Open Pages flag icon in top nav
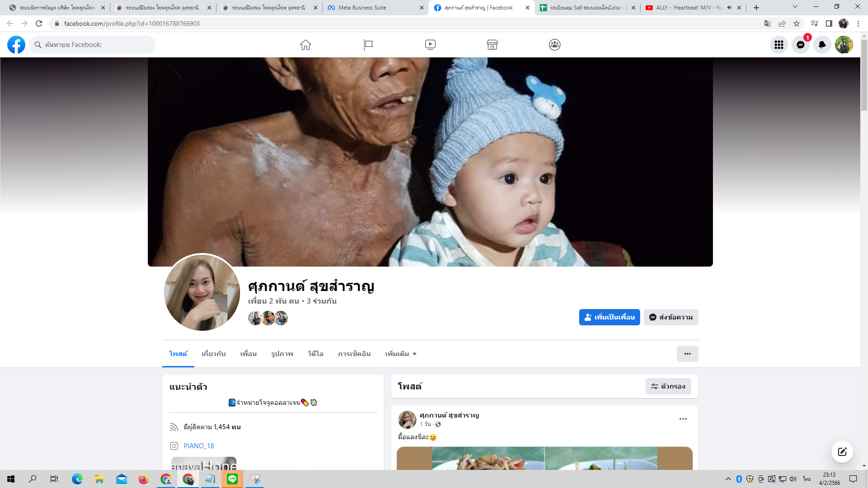 coord(368,45)
